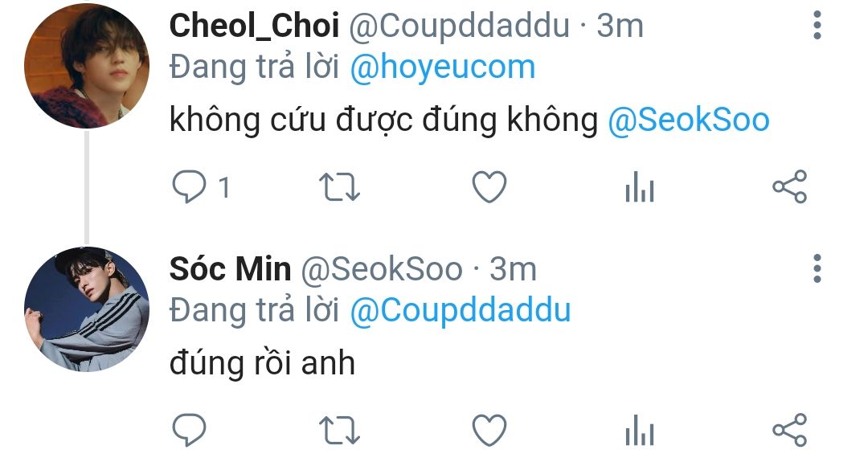This screenshot has width=868, height=466.
Task: View analytics for Cheol_Choi's tweet
Action: click(640, 187)
